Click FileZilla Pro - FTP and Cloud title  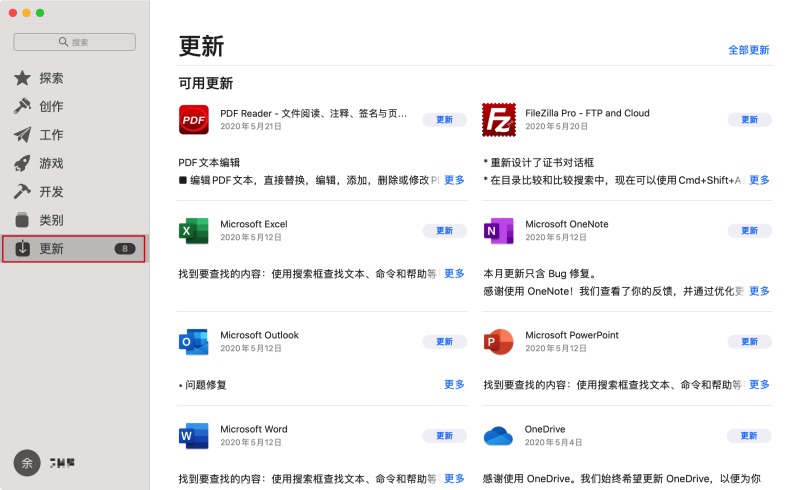(587, 113)
